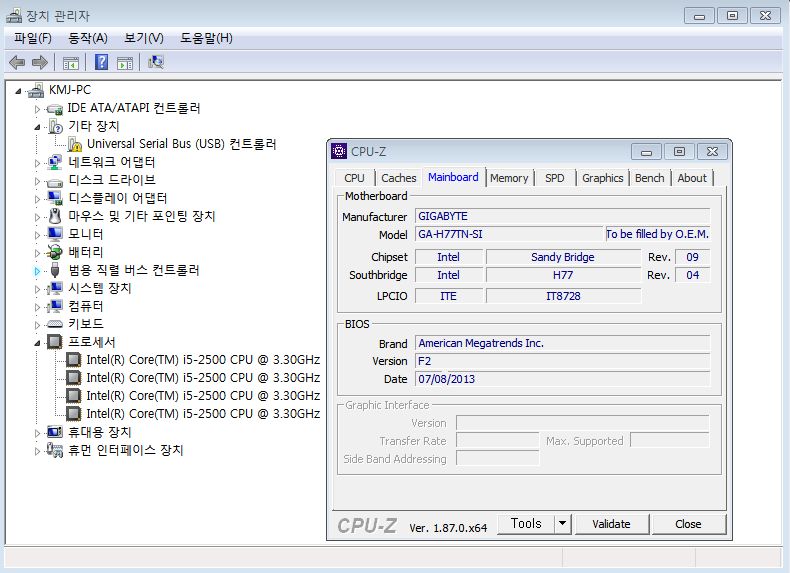Switch to the CPU tab in CPU-Z
The image size is (790, 573).
pyautogui.click(x=354, y=178)
